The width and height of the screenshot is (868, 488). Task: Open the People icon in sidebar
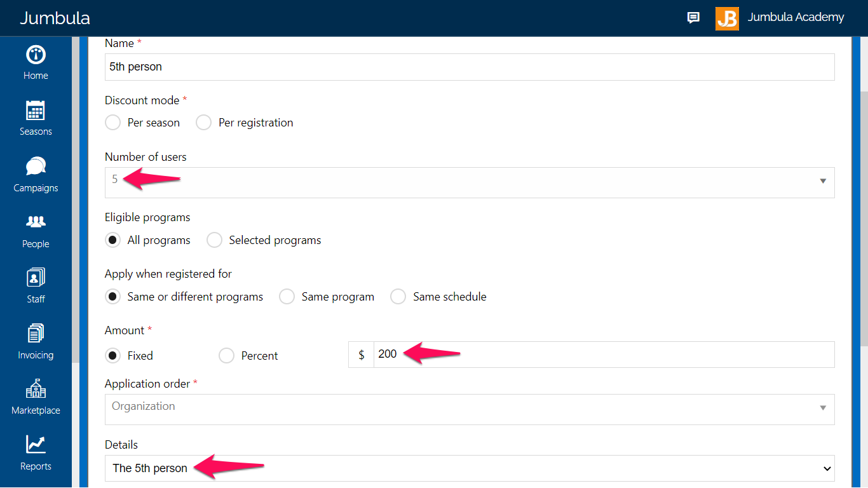36,222
